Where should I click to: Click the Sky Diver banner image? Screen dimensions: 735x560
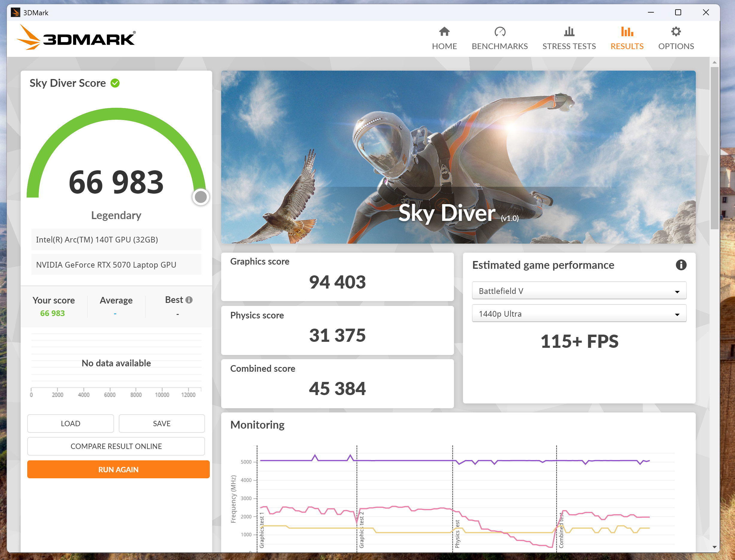point(458,157)
